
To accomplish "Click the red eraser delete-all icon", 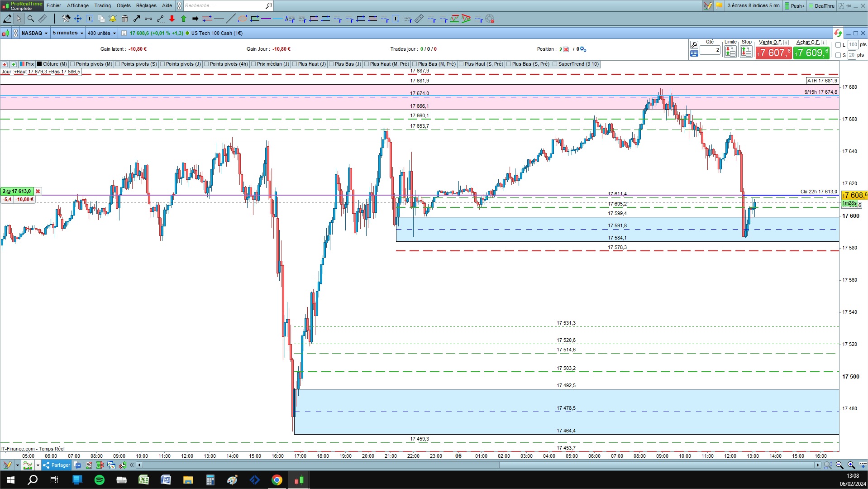I will tap(490, 19).
